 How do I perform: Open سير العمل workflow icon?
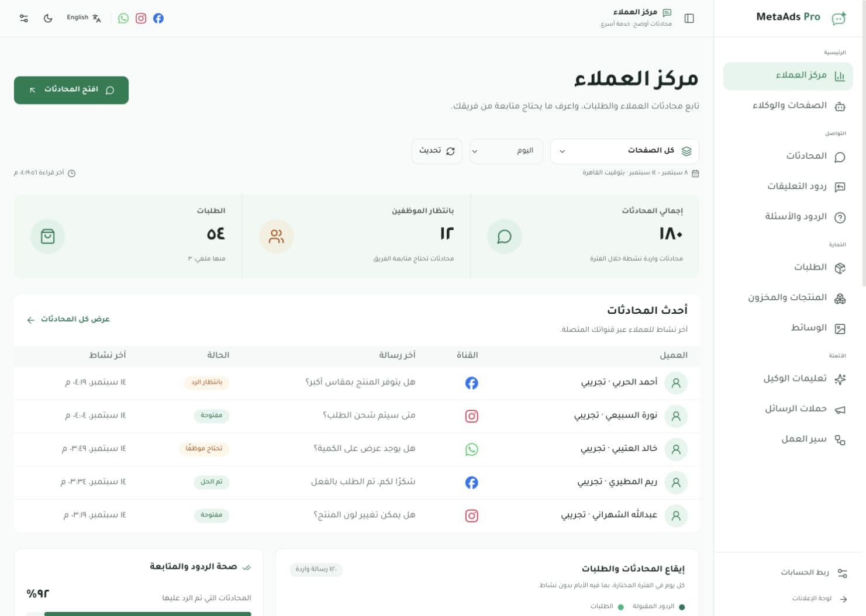click(840, 439)
